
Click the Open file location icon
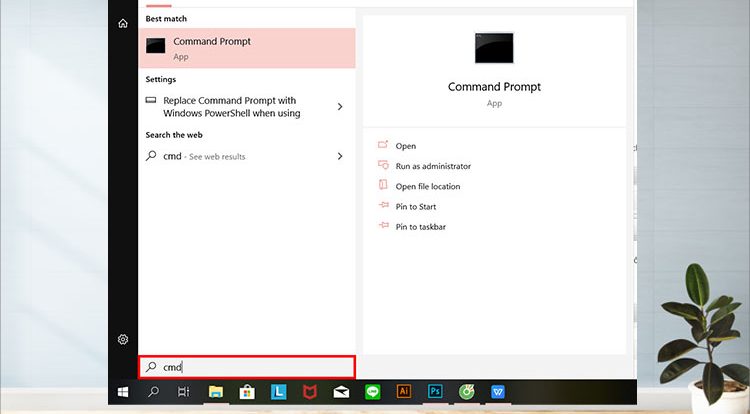tap(383, 185)
